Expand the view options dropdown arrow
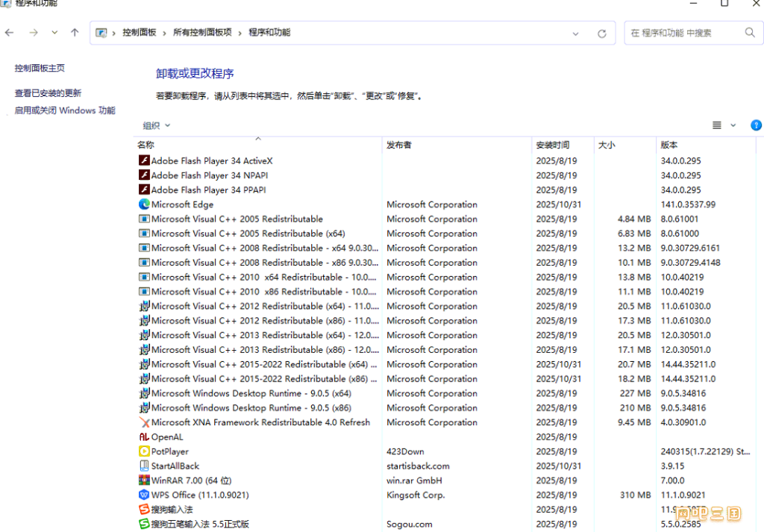 coord(733,125)
